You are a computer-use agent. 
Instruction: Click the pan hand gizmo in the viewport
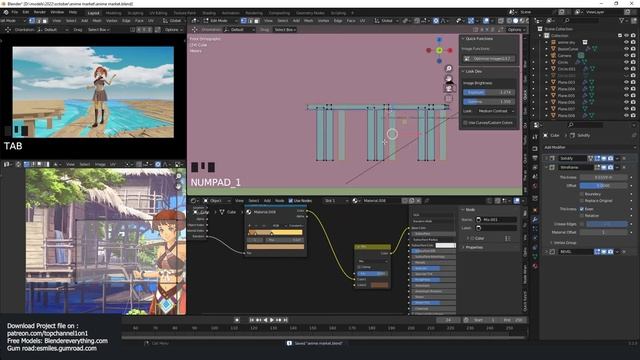pyautogui.click(x=449, y=78)
